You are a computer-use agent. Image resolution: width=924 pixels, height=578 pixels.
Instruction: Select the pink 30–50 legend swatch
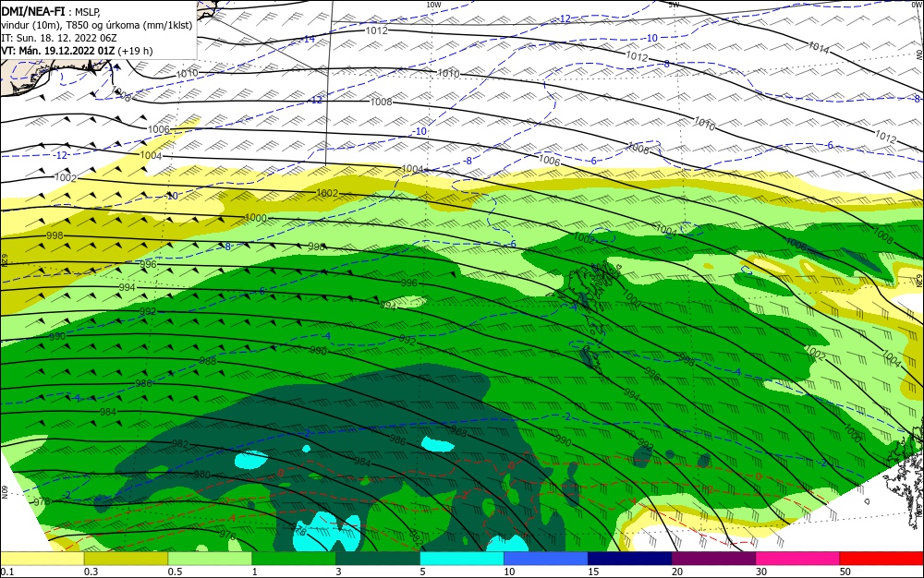(x=798, y=559)
